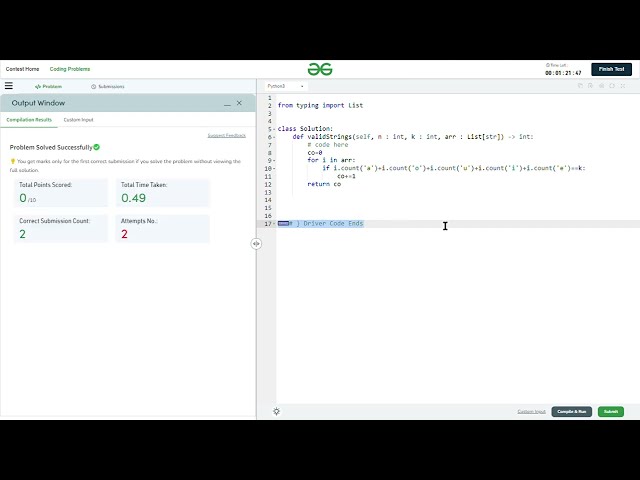
Task: Collapse the validStrings def fold arrow on line 6
Action: click(274, 137)
